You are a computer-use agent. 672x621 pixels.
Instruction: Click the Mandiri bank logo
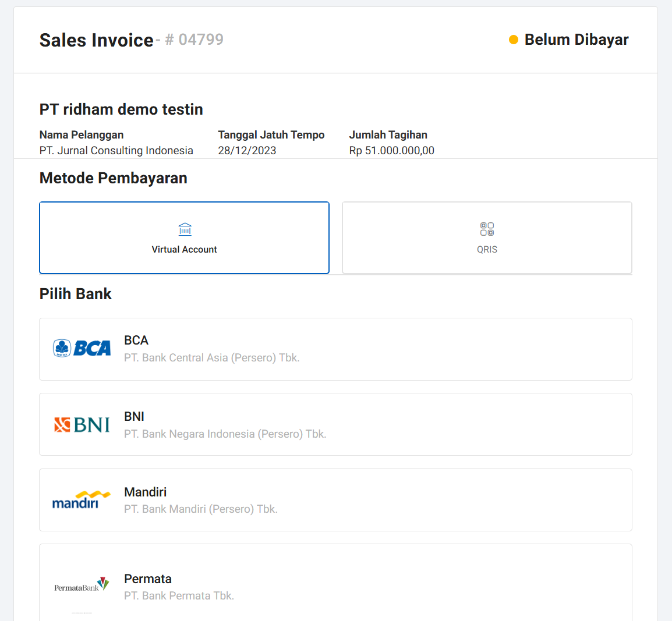[x=82, y=500]
